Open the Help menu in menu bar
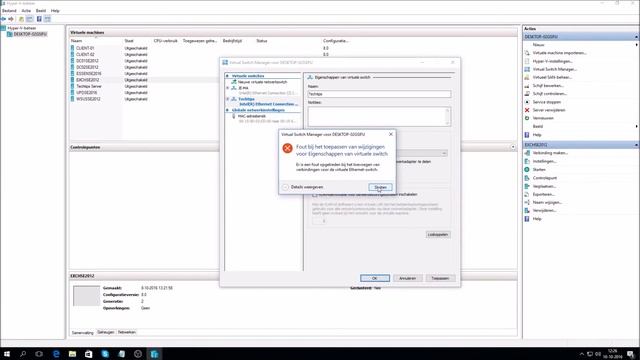Image resolution: width=640 pixels, height=360 pixels. [x=55, y=11]
